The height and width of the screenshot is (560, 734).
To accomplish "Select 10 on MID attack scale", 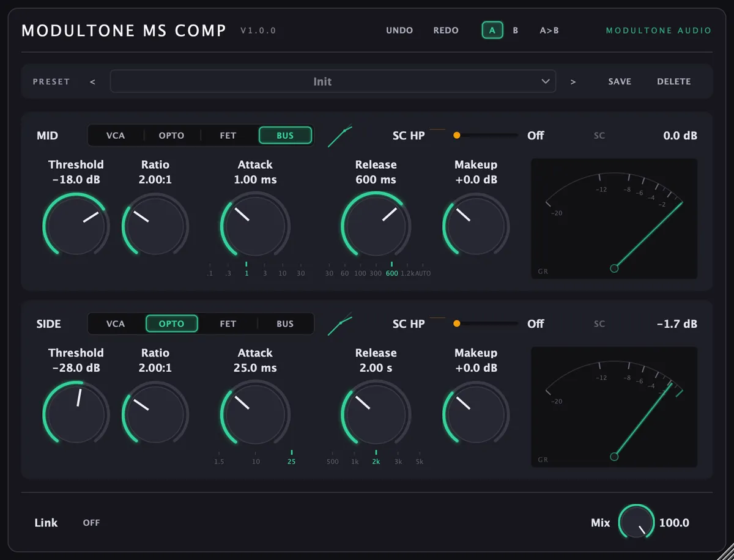I will point(282,273).
